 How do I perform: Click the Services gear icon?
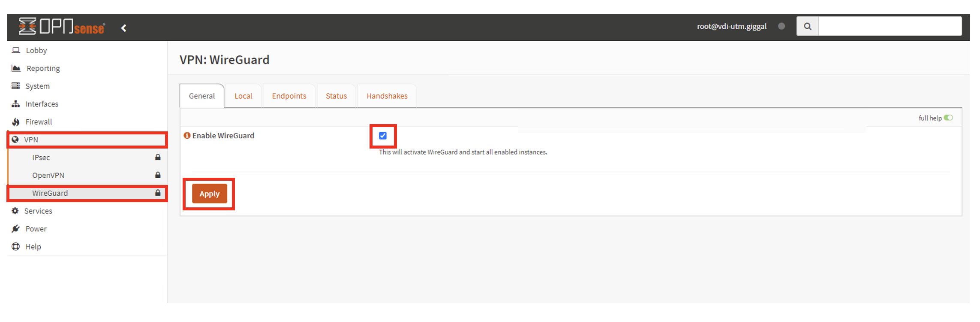click(x=15, y=211)
